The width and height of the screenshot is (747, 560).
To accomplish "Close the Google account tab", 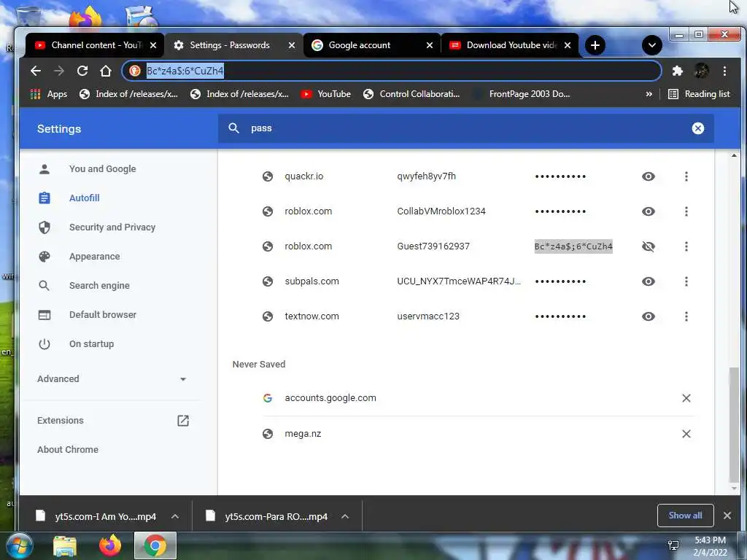I will [430, 45].
